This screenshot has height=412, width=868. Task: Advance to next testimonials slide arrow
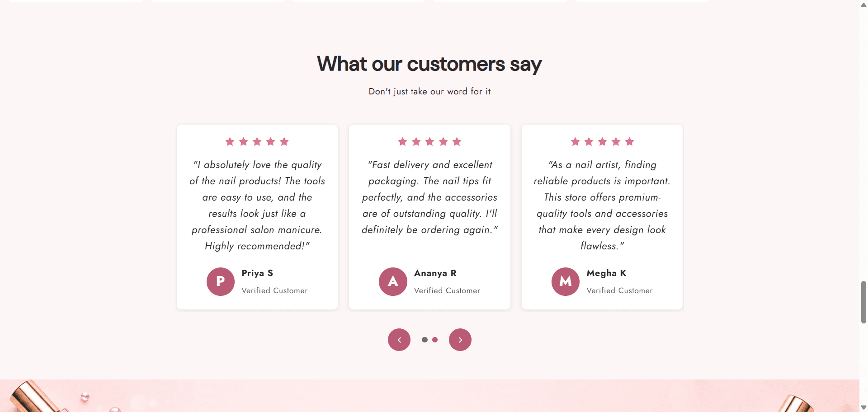(x=460, y=340)
